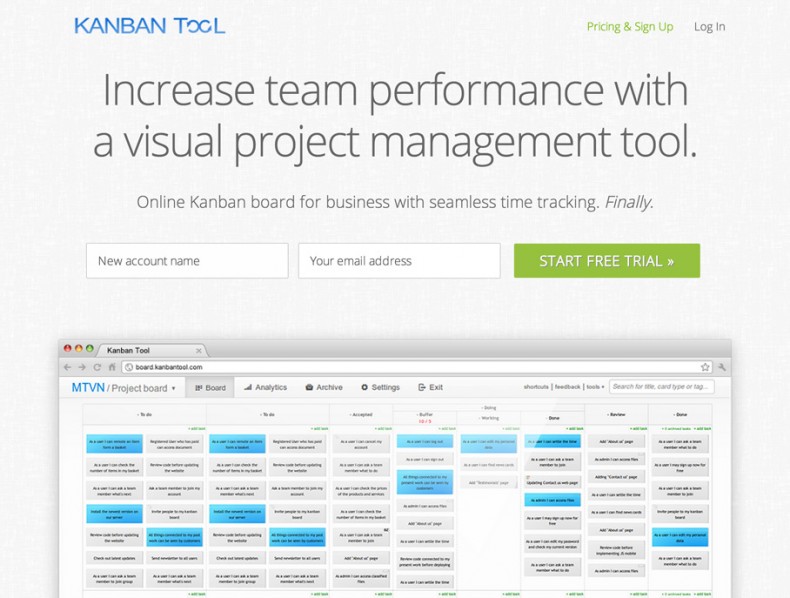Image resolution: width=790 pixels, height=598 pixels.
Task: Click the Log In link
Action: (709, 27)
